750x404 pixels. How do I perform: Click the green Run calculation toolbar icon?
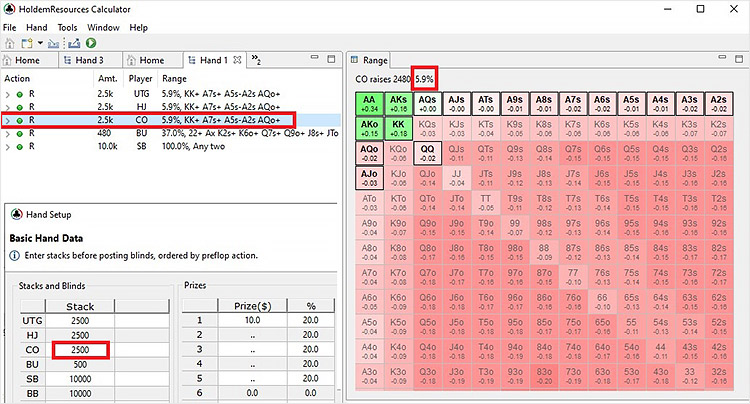coord(90,43)
